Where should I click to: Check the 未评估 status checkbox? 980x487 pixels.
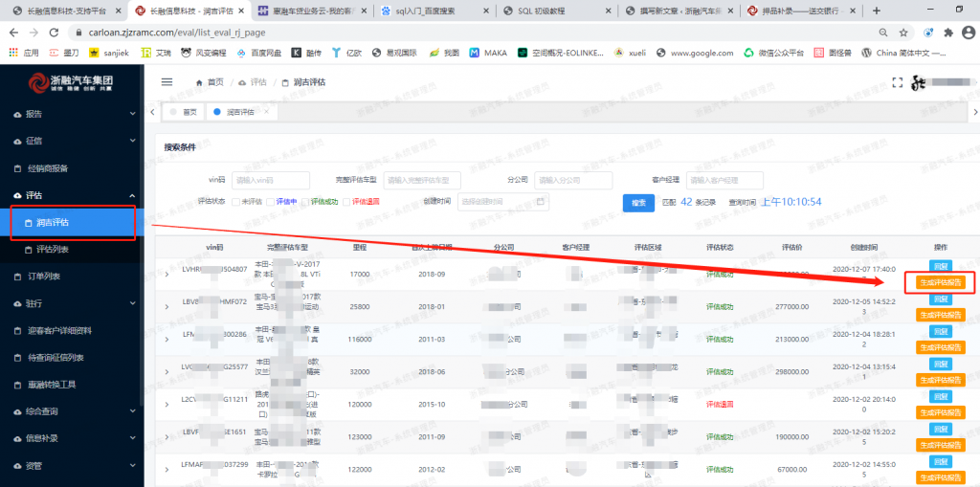[235, 202]
